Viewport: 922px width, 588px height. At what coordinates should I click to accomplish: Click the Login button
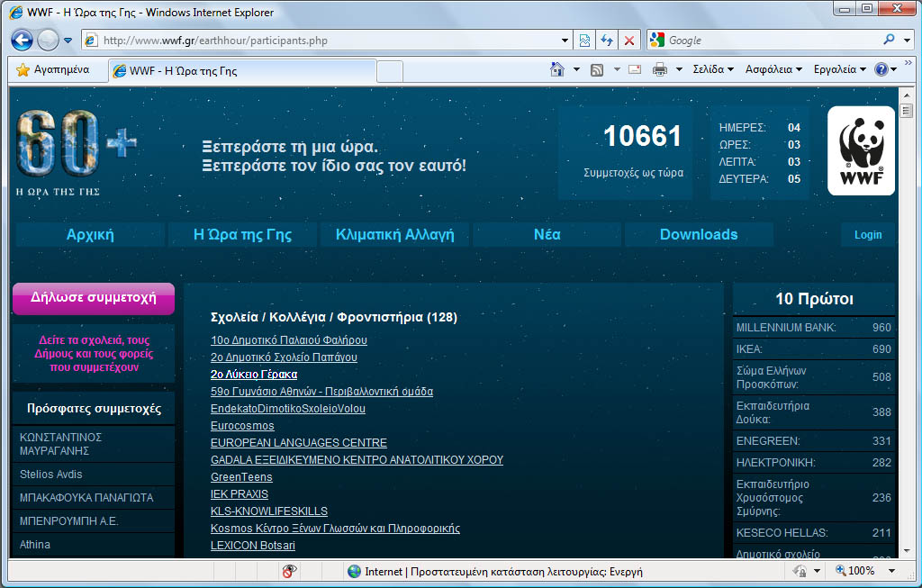pos(868,235)
